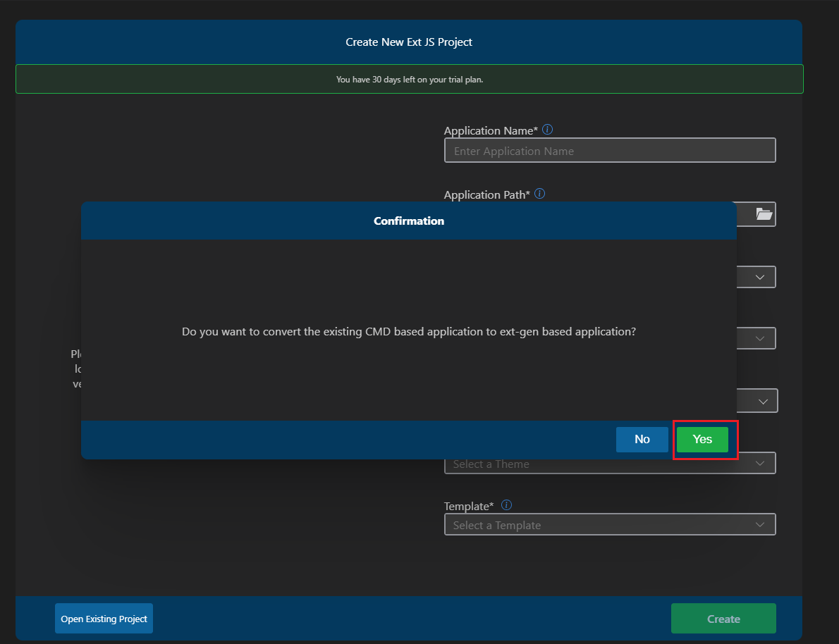Image resolution: width=839 pixels, height=644 pixels.
Task: Click the green Create button
Action: (x=723, y=619)
